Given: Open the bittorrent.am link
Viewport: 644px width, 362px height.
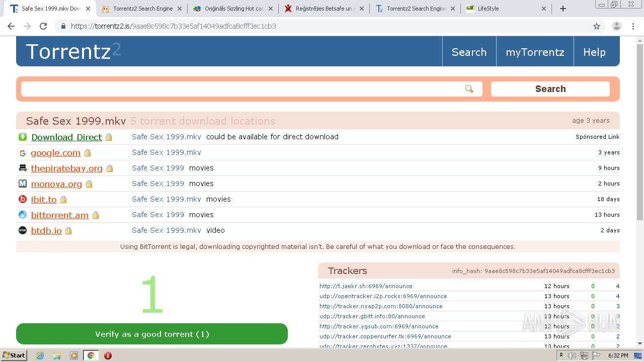Looking at the screenshot, I should [x=59, y=215].
